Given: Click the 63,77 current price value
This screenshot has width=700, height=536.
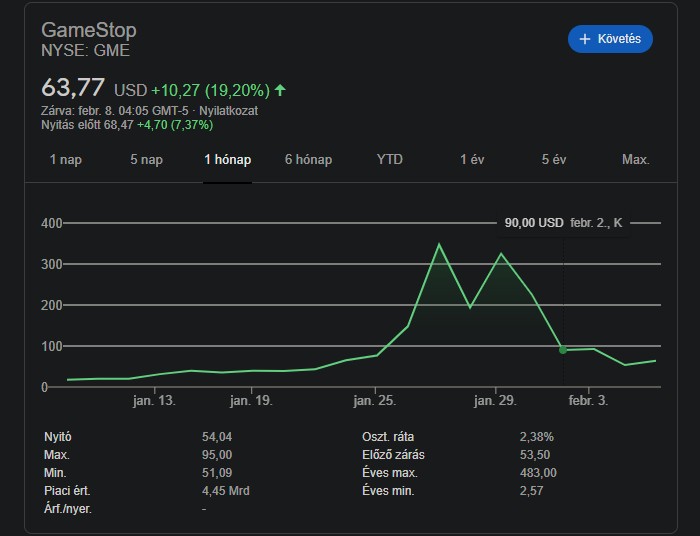Looking at the screenshot, I should 73,87.
